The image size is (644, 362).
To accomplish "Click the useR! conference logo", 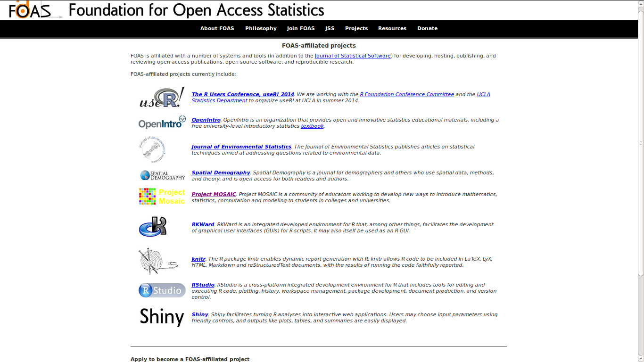I will tap(162, 97).
